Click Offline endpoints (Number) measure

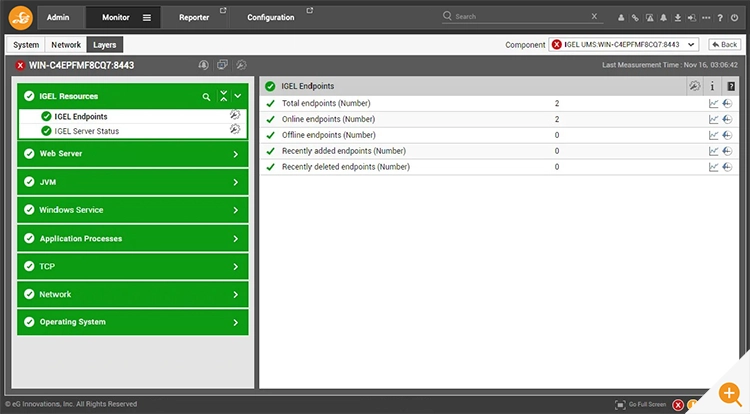(x=329, y=135)
